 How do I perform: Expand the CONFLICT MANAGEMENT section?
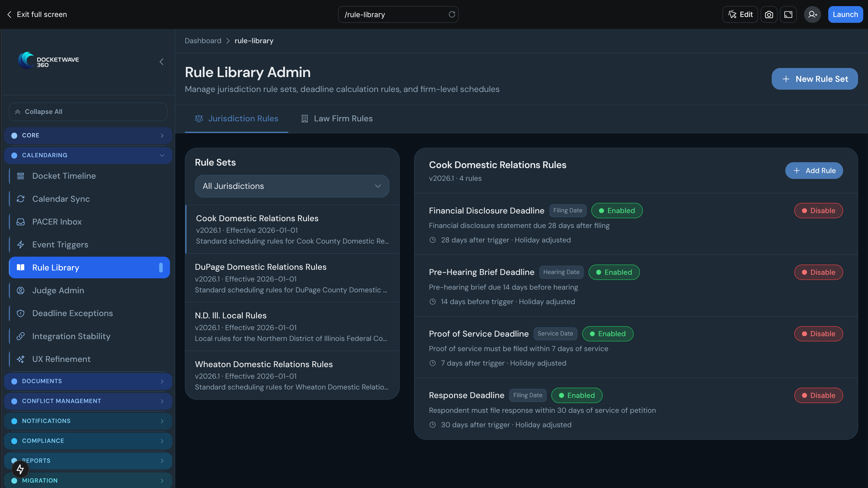88,401
